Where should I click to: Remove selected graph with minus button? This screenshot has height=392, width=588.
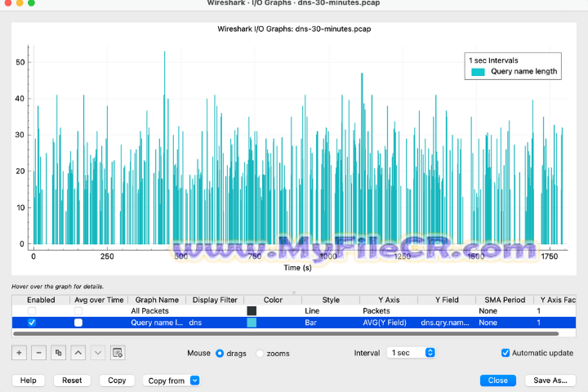tap(38, 353)
